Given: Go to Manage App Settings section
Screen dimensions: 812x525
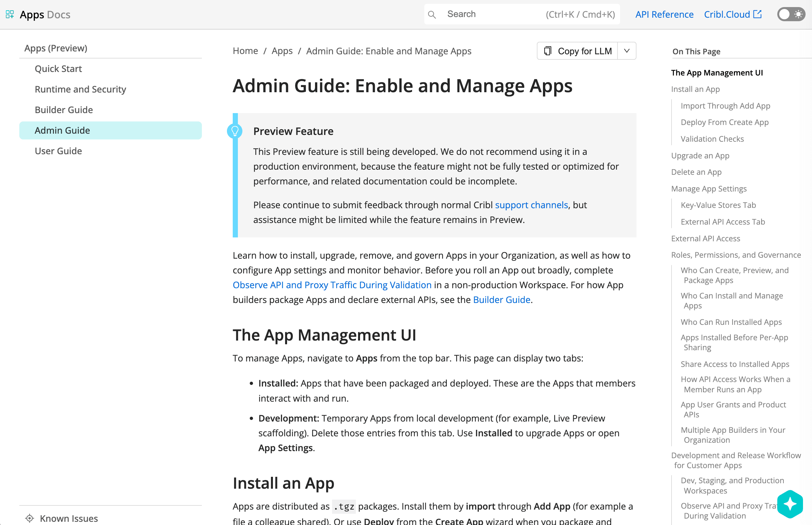Looking at the screenshot, I should (x=709, y=189).
